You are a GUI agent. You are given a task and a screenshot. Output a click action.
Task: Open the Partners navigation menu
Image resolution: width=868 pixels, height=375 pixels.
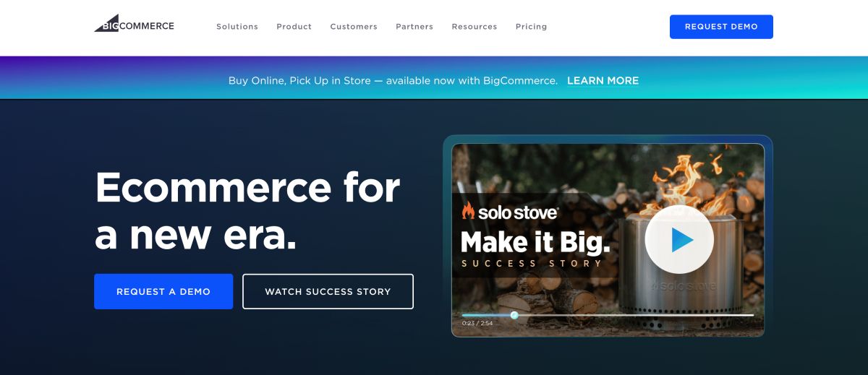(414, 27)
